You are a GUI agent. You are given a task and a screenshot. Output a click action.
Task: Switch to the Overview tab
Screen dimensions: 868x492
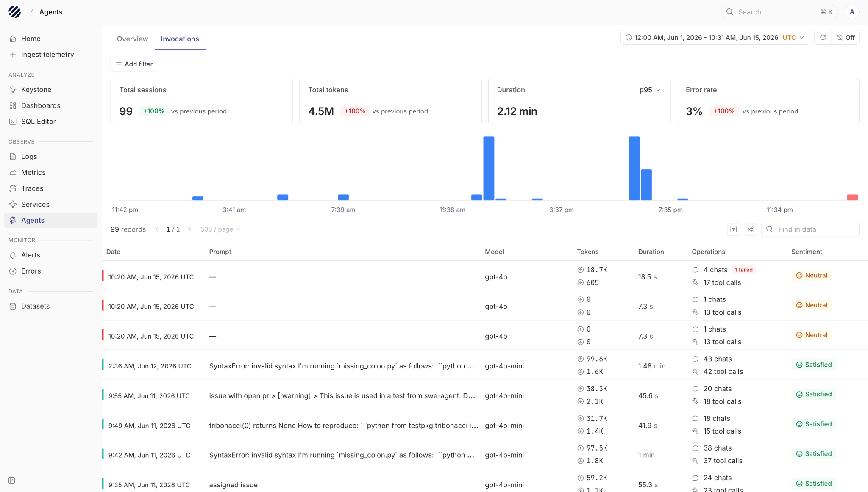(x=132, y=39)
